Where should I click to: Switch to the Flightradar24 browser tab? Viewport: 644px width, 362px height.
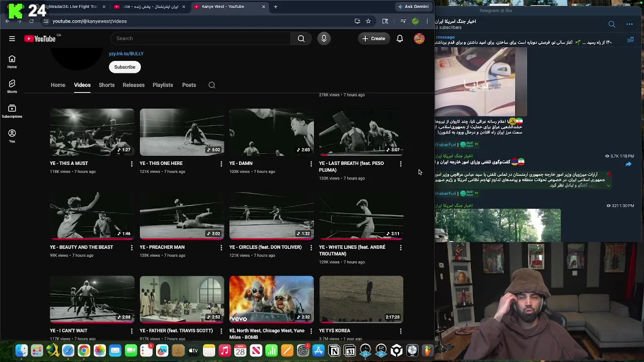click(x=70, y=7)
